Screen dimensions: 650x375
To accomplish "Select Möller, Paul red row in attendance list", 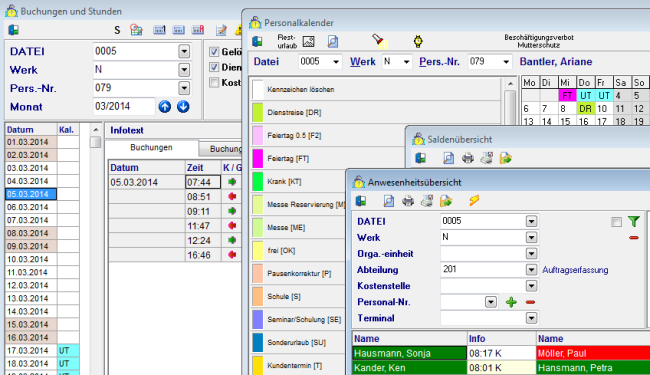I will 593,353.
